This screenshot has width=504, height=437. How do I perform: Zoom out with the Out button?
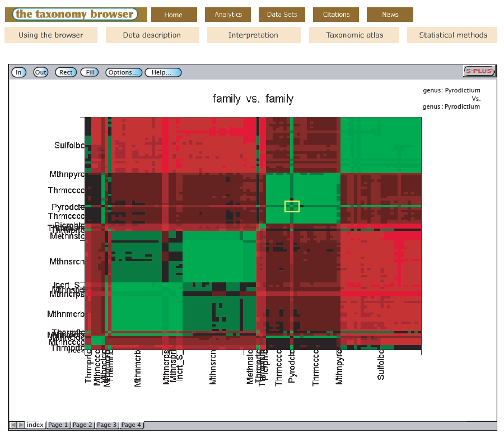click(41, 72)
